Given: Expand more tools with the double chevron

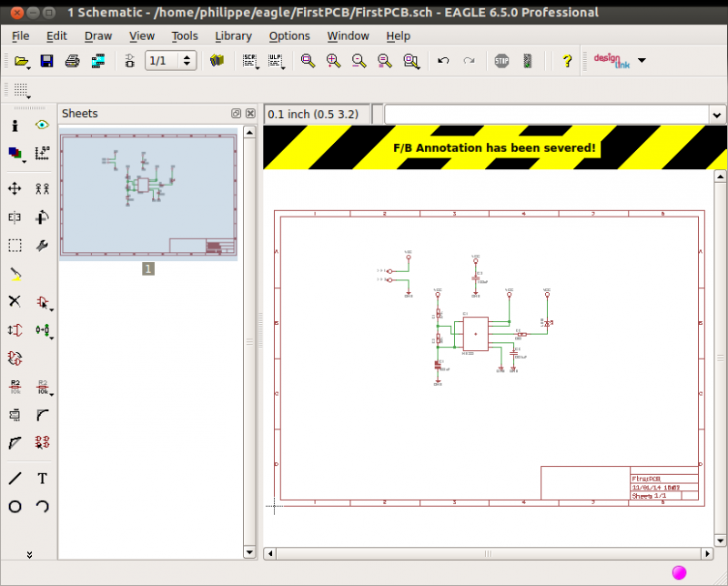Looking at the screenshot, I should (29, 554).
